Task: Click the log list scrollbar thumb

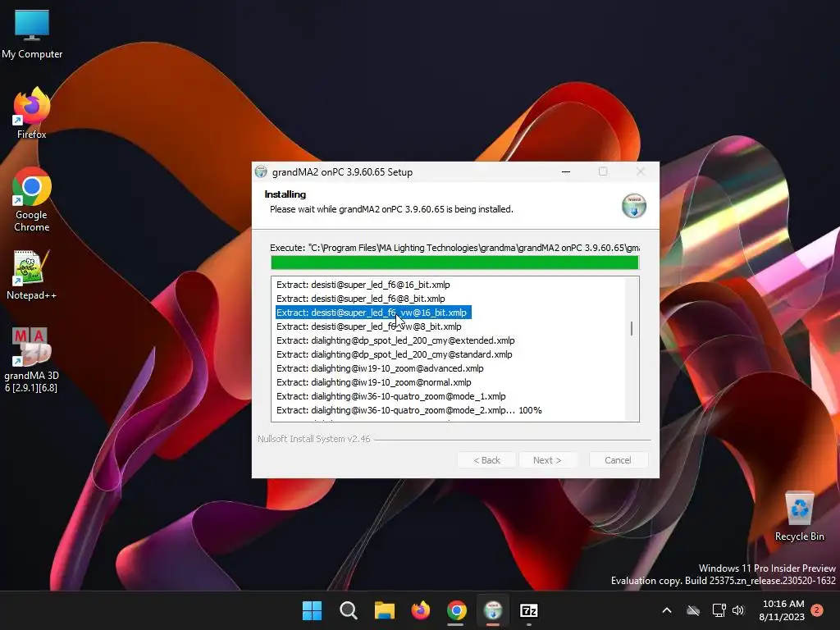Action: (x=632, y=328)
